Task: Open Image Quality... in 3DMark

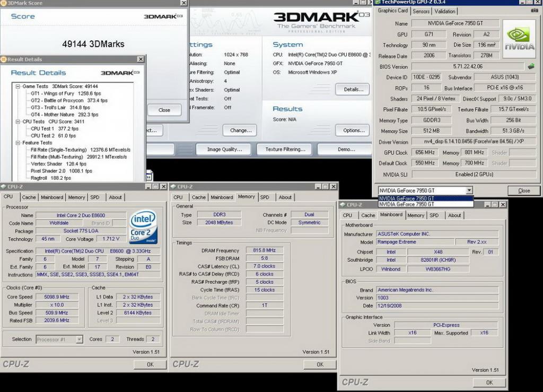Action: 224,149
